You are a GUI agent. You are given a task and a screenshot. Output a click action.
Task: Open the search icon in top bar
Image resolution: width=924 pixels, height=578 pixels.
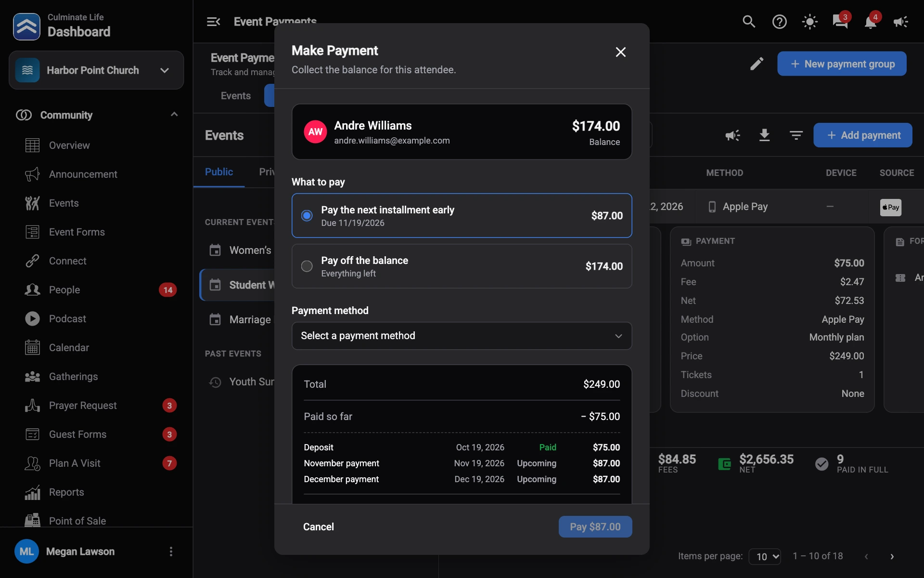coord(748,22)
